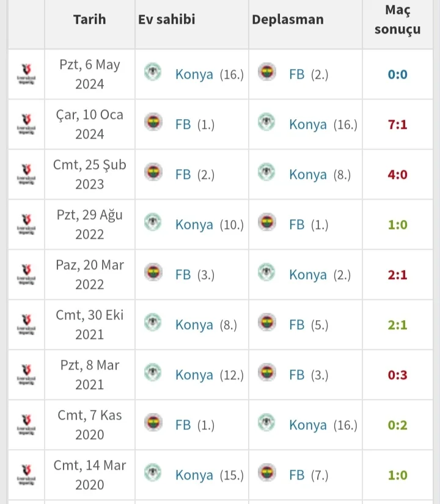
Task: Click the Fenerbahçe crest in the 10 Oca 2024 row
Action: (153, 123)
